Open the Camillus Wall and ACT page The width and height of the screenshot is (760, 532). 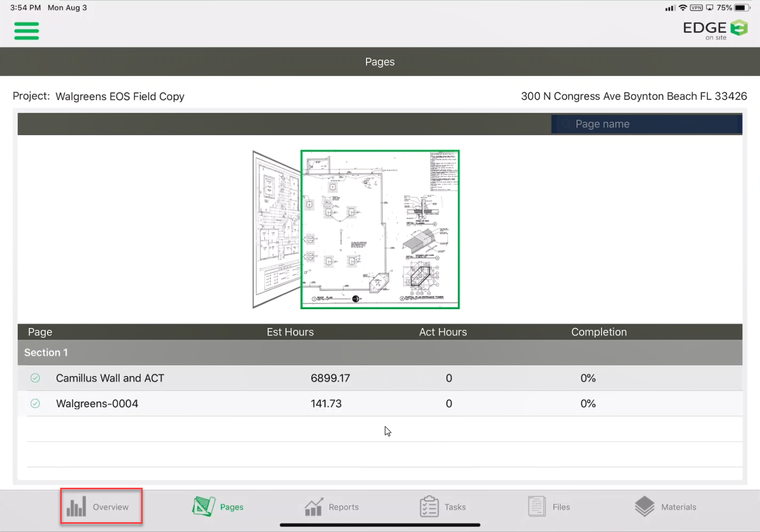pyautogui.click(x=109, y=378)
